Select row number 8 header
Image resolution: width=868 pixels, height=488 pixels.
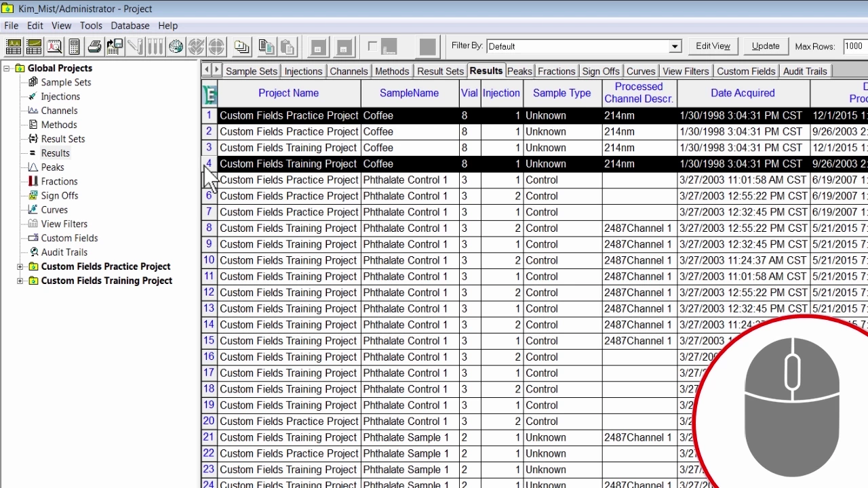click(209, 228)
